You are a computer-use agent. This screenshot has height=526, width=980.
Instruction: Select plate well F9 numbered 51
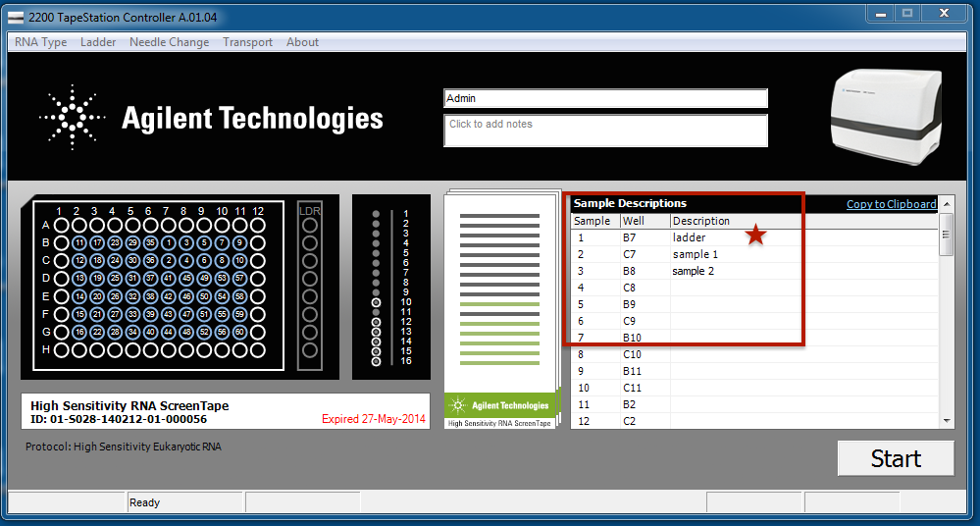pyautogui.click(x=204, y=314)
